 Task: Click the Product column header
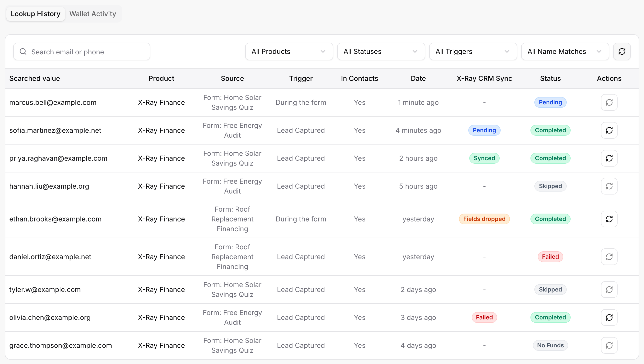pyautogui.click(x=161, y=79)
